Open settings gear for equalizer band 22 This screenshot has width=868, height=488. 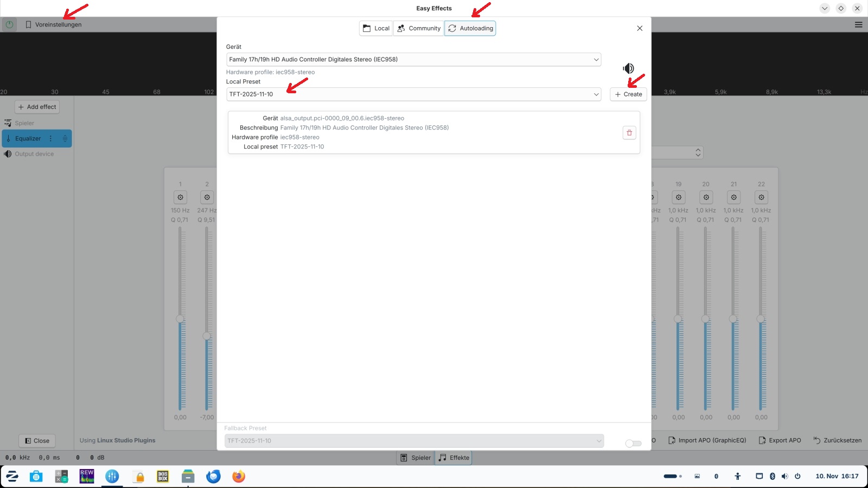pos(761,197)
